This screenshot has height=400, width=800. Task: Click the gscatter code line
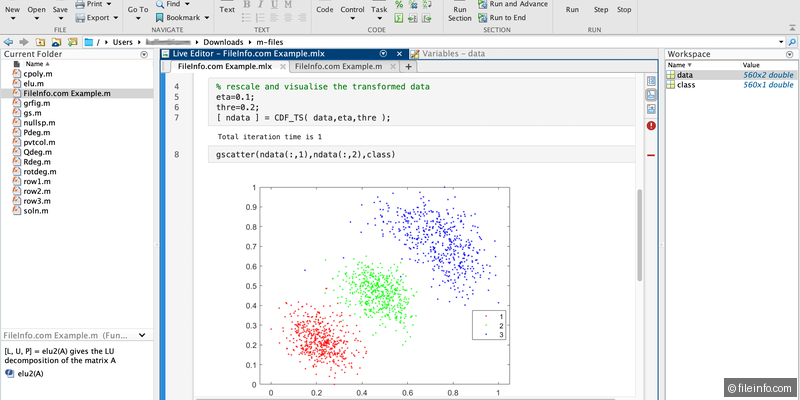[306, 154]
